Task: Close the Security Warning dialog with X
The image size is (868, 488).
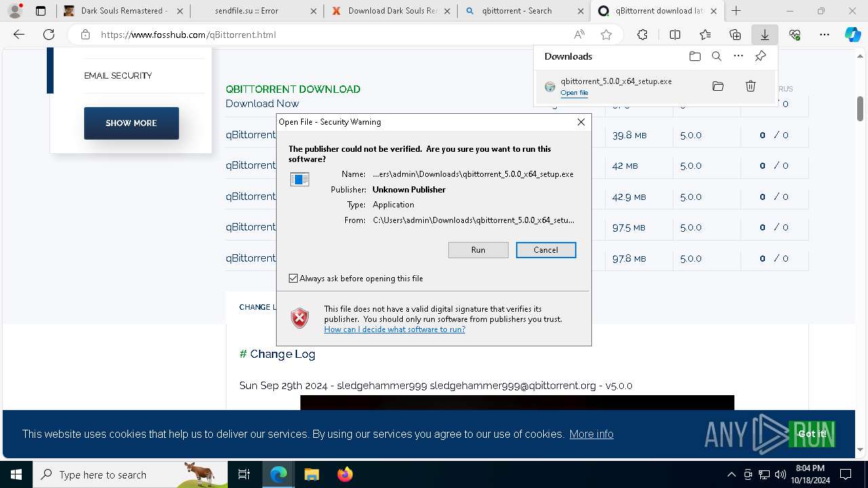Action: click(x=580, y=122)
